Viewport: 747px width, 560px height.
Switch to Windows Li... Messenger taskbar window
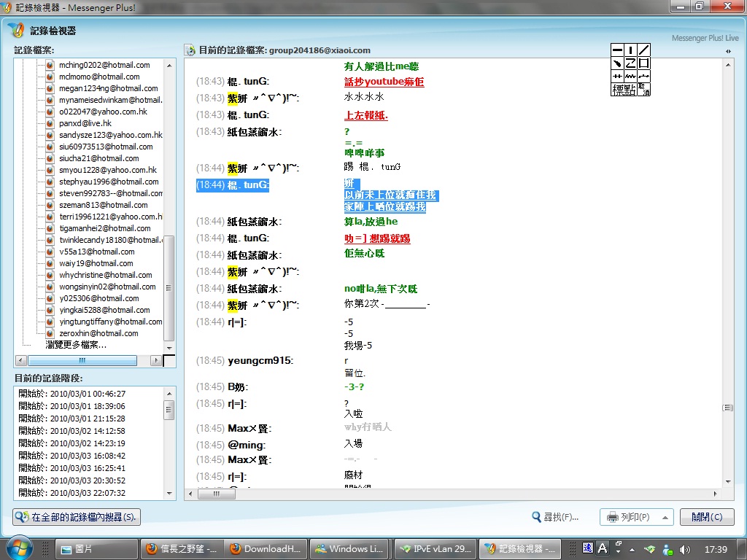[x=350, y=549]
